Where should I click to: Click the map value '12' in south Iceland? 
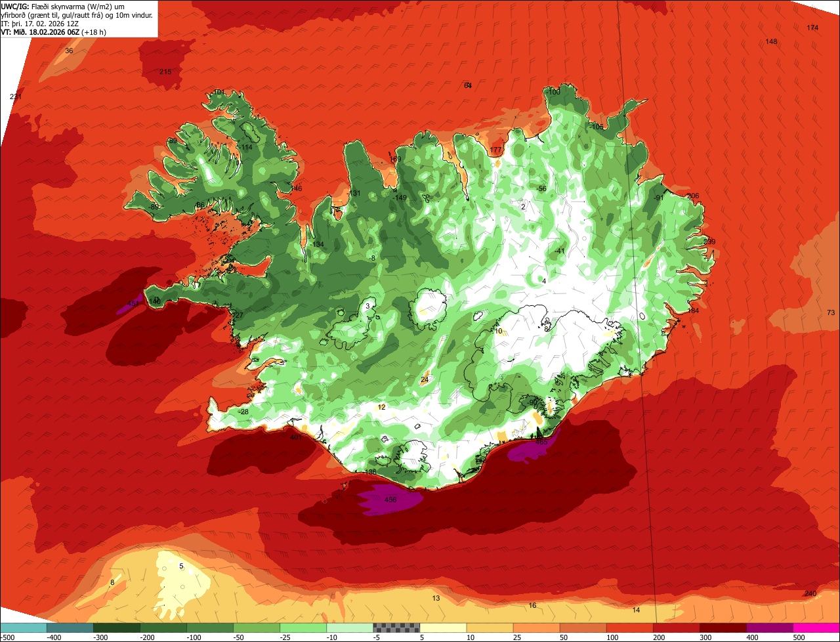[x=381, y=407]
